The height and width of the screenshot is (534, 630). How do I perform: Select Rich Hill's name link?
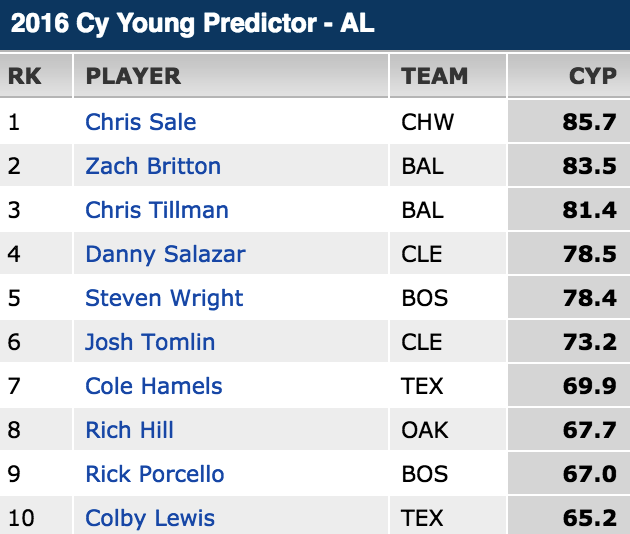pos(130,430)
